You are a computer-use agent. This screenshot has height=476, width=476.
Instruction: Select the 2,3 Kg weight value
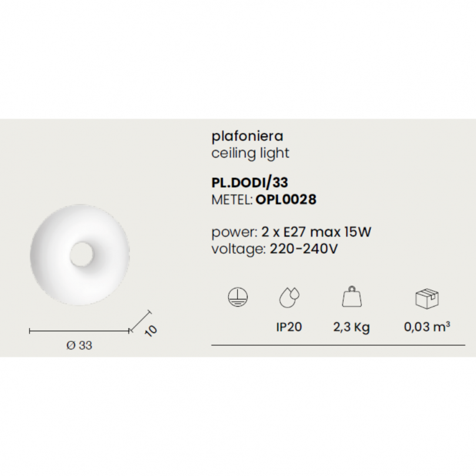click(x=351, y=327)
